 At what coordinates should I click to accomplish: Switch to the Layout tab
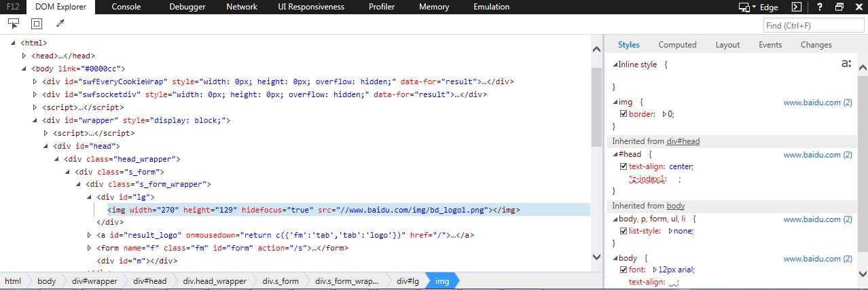(x=727, y=45)
